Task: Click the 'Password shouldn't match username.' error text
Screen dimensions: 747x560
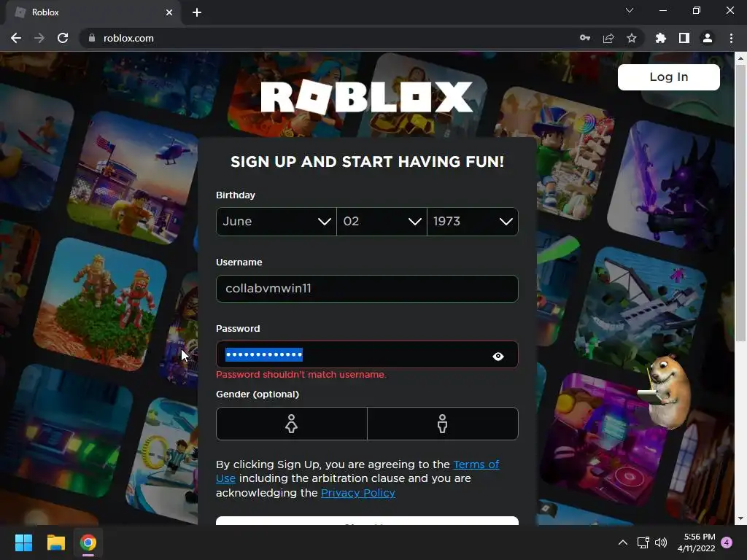Action: (301, 375)
